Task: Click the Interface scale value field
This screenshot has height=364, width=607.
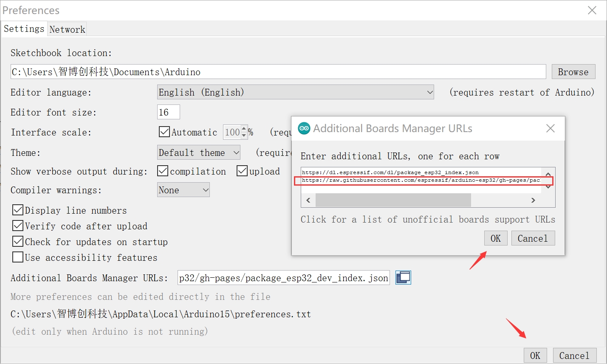Action: coord(232,132)
